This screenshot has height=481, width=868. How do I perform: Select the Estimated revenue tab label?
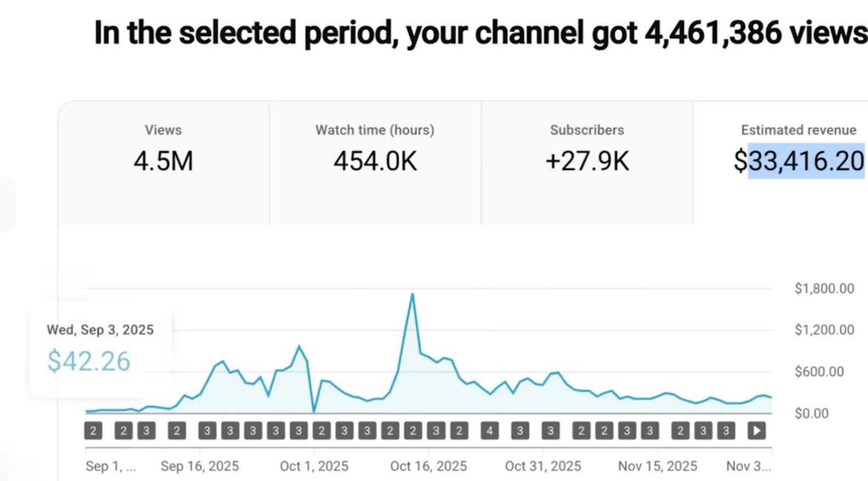tap(798, 130)
